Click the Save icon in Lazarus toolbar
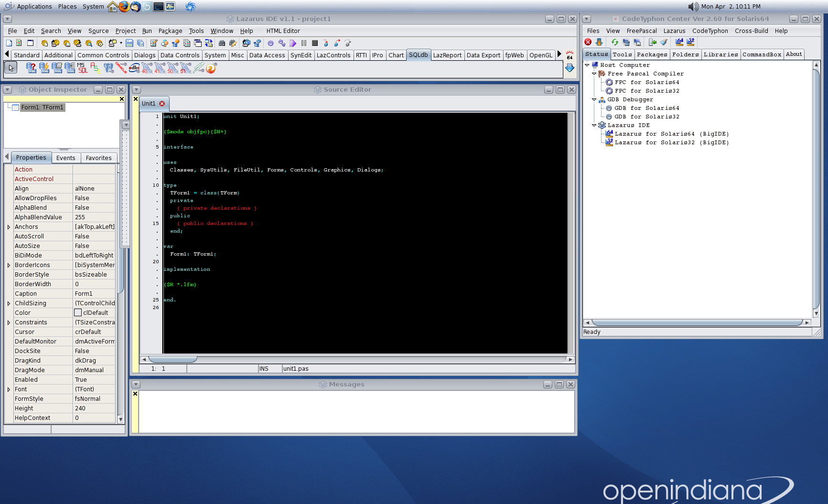The height and width of the screenshot is (504, 828). pyautogui.click(x=129, y=43)
